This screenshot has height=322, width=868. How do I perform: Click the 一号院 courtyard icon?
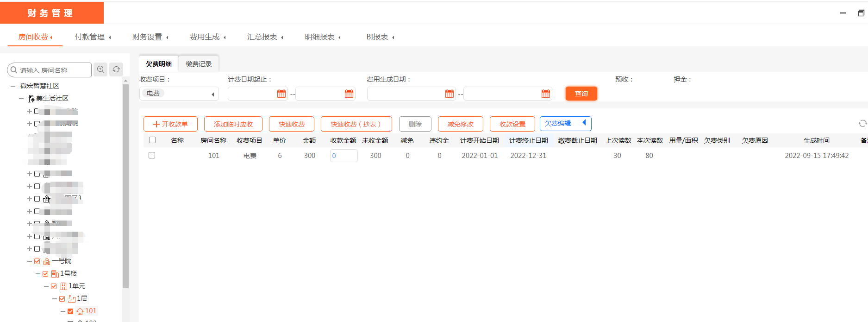tap(47, 261)
